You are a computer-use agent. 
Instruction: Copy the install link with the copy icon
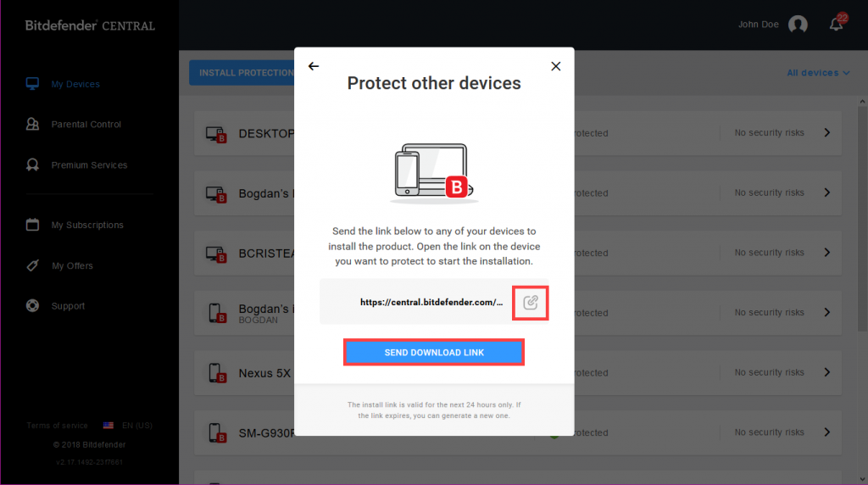531,303
